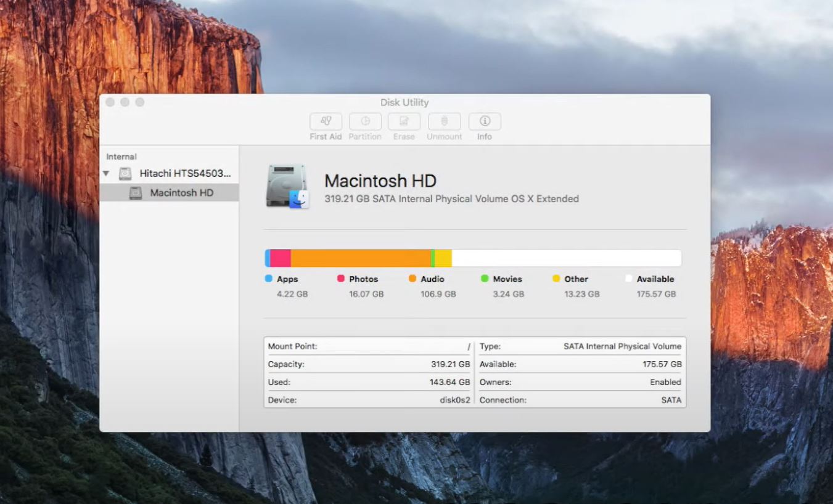Click the 'disk0s2' device value
The image size is (833, 504).
point(455,400)
